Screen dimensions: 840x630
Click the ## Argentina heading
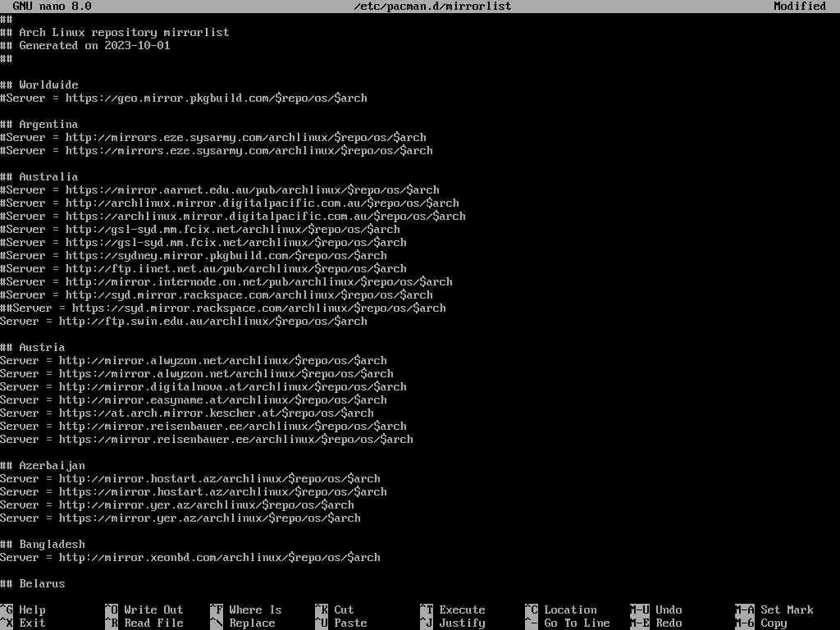coord(39,125)
